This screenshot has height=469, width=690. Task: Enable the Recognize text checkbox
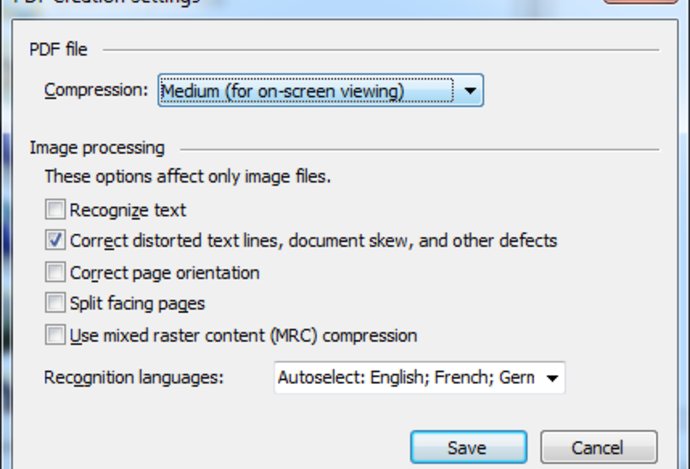pos(55,210)
